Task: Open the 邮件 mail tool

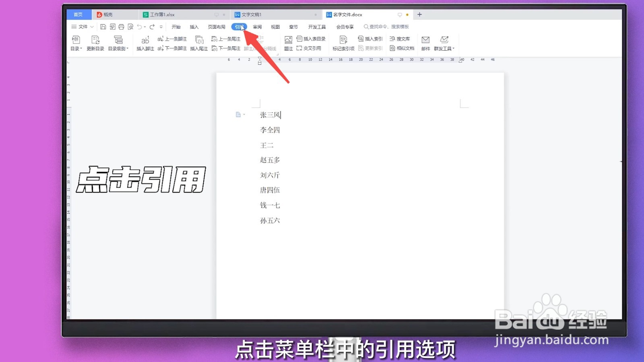Action: [x=425, y=43]
